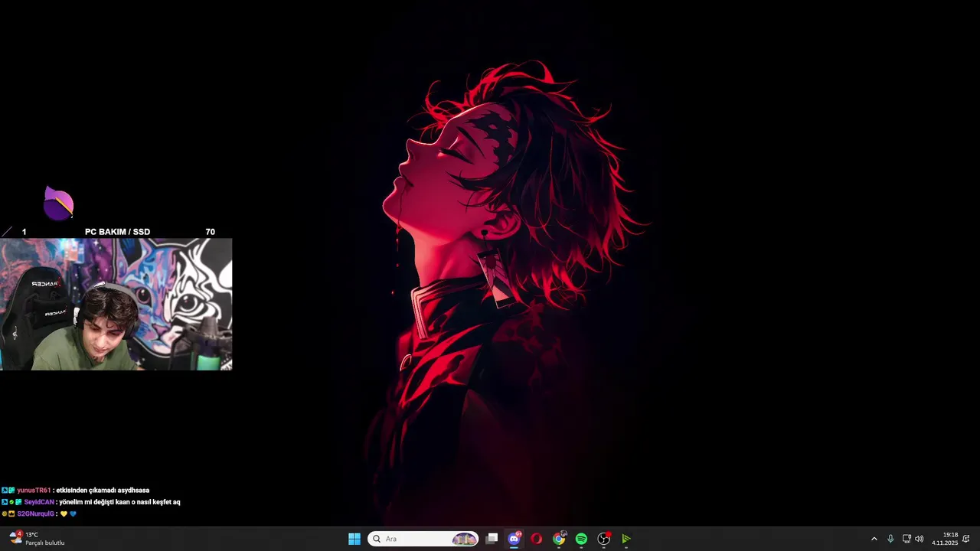Open the weather widget showing 13°C

pyautogui.click(x=37, y=539)
